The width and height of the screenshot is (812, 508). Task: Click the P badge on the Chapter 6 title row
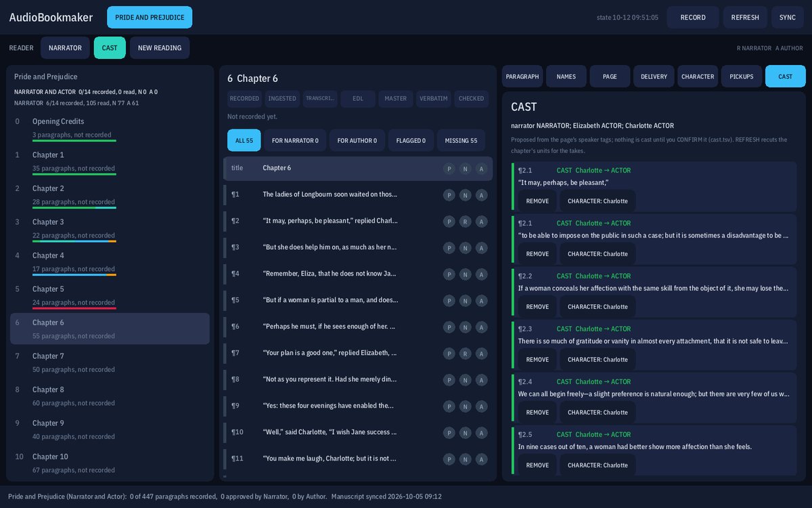(x=449, y=169)
